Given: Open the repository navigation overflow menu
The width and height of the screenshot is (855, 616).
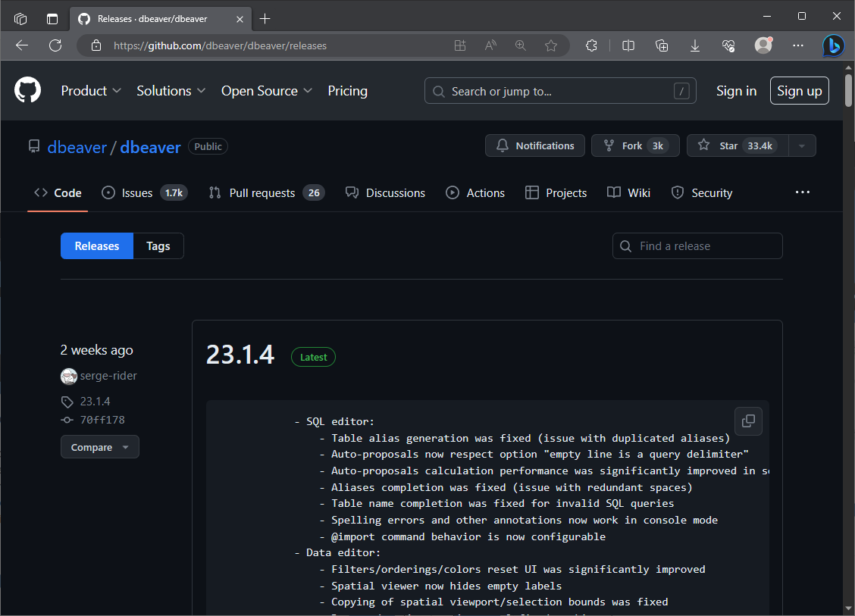Looking at the screenshot, I should pos(802,192).
